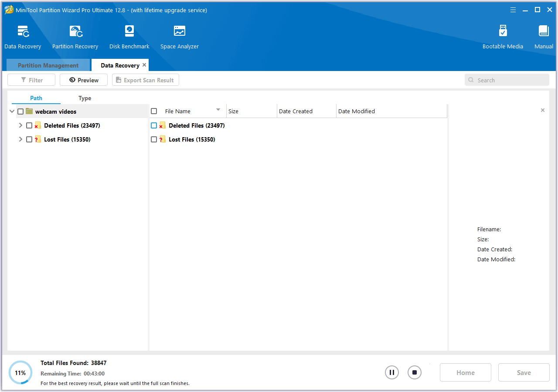Pause the scan
The width and height of the screenshot is (558, 392).
tap(392, 372)
